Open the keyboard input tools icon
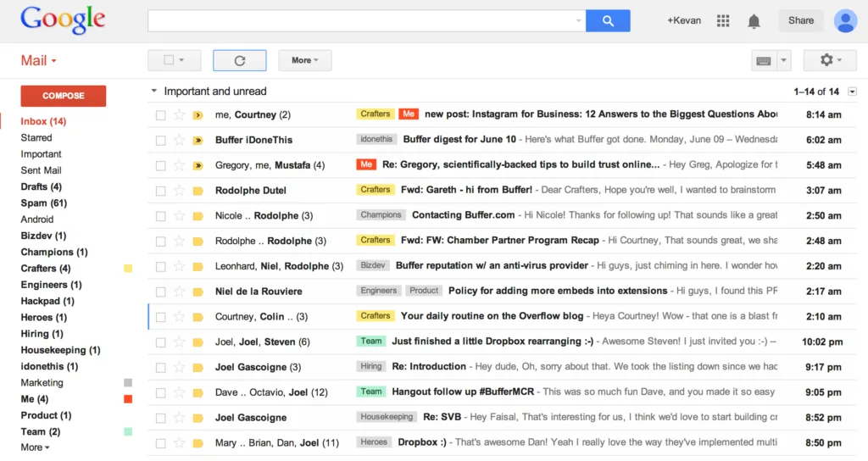This screenshot has width=868, height=461. pos(764,60)
